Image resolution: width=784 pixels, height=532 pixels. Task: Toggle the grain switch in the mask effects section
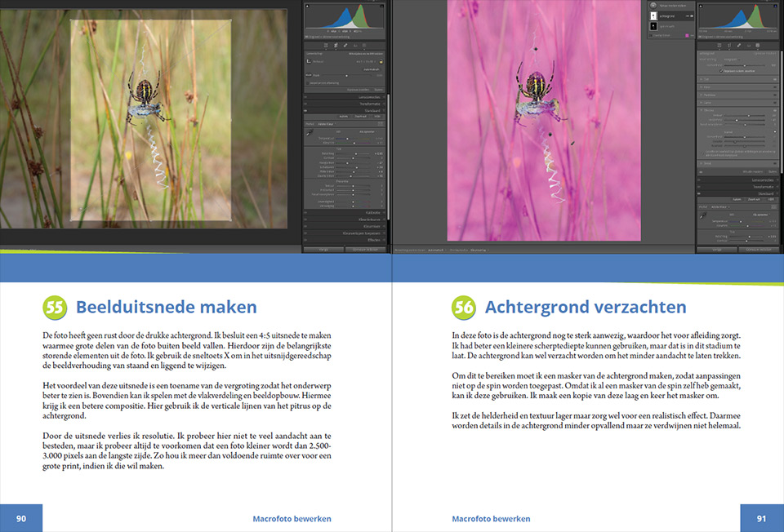[x=775, y=132]
